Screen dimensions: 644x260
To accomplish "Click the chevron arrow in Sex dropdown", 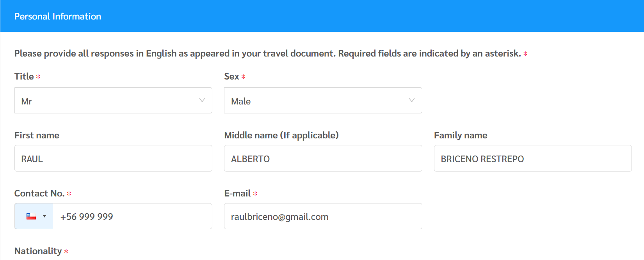I will pos(411,101).
